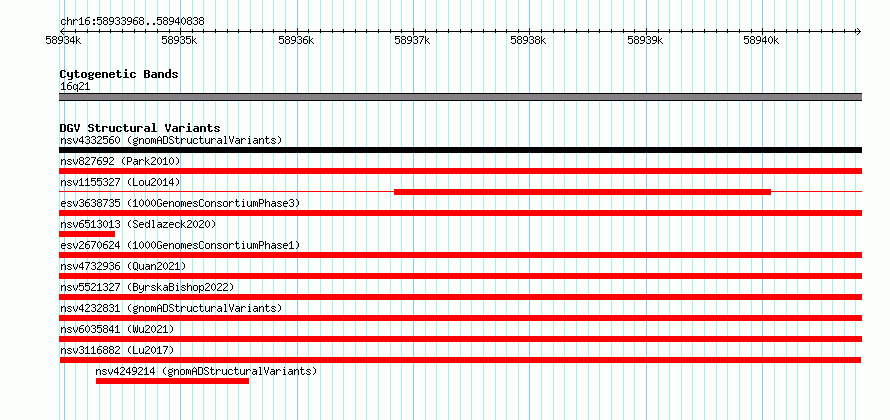Click the Cytogenetic Bands track heading
This screenshot has height=420, width=890.
tap(119, 74)
